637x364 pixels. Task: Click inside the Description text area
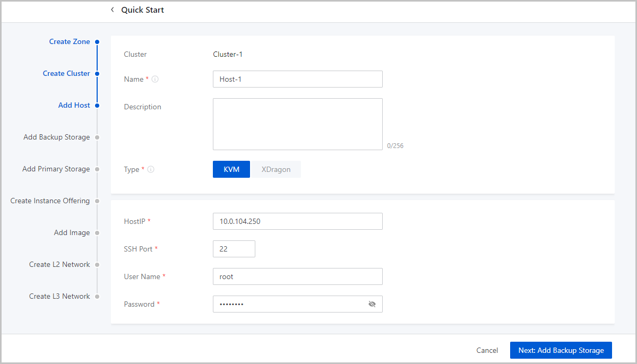297,124
